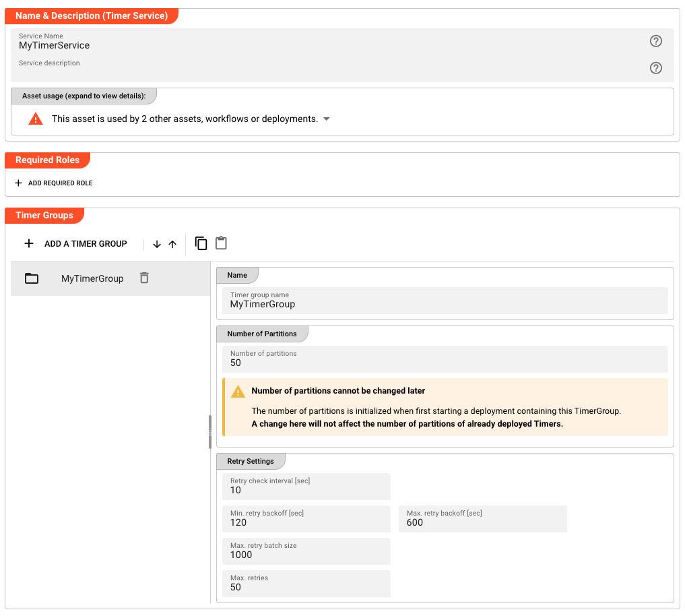This screenshot has height=616, width=685.
Task: Edit Retry check interval value
Action: 306,490
